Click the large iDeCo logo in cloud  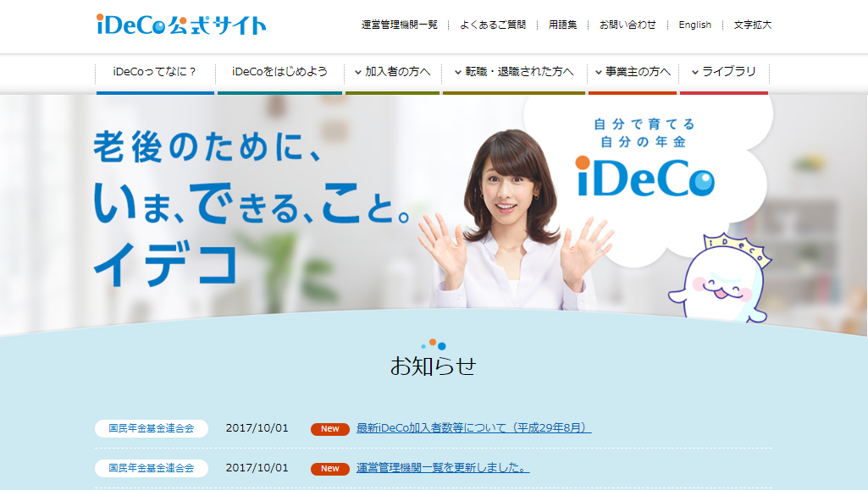point(645,177)
